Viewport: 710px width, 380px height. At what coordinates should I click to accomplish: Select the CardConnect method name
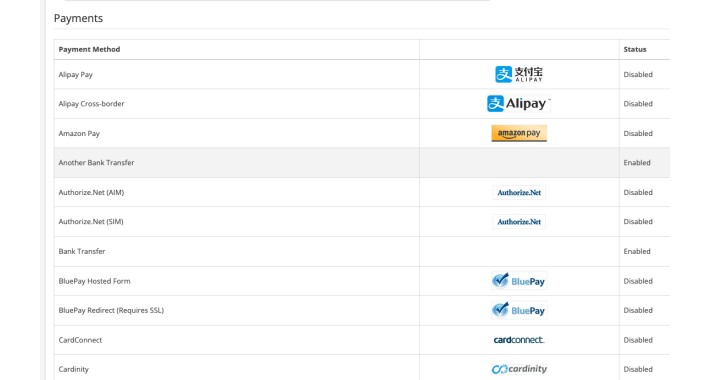point(80,340)
